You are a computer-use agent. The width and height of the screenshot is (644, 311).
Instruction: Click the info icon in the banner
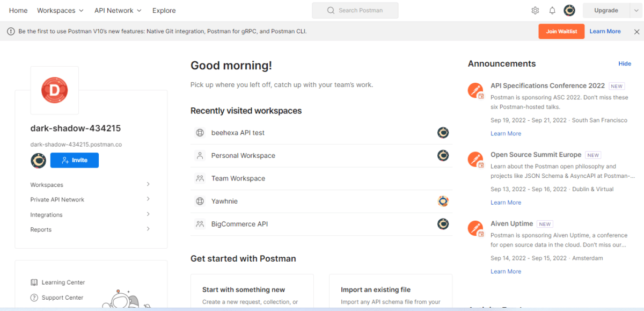11,31
